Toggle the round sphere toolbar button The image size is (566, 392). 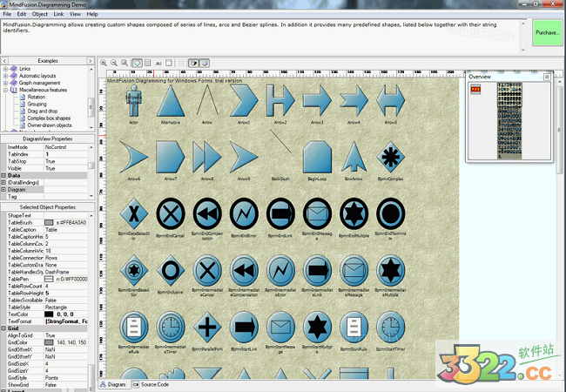pos(205,63)
